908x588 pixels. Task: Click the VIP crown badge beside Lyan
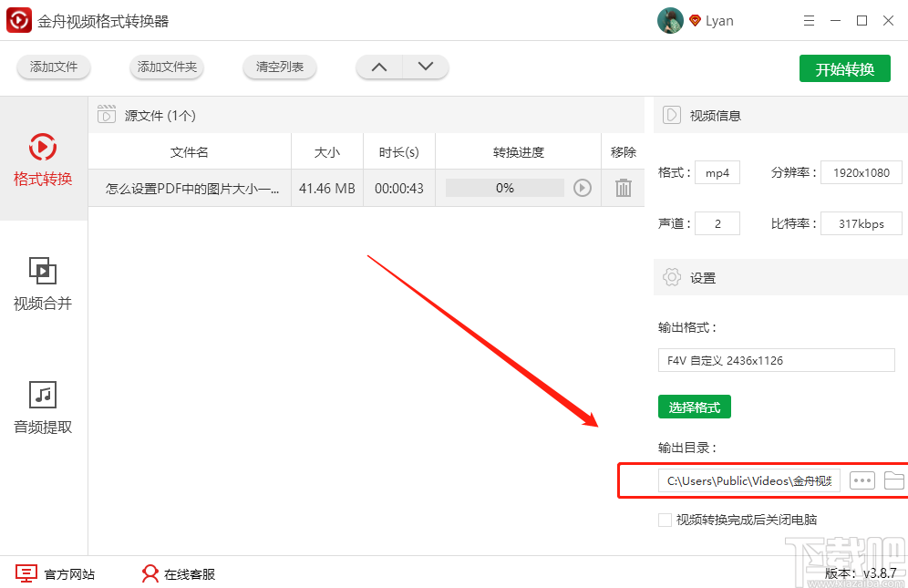coord(696,19)
